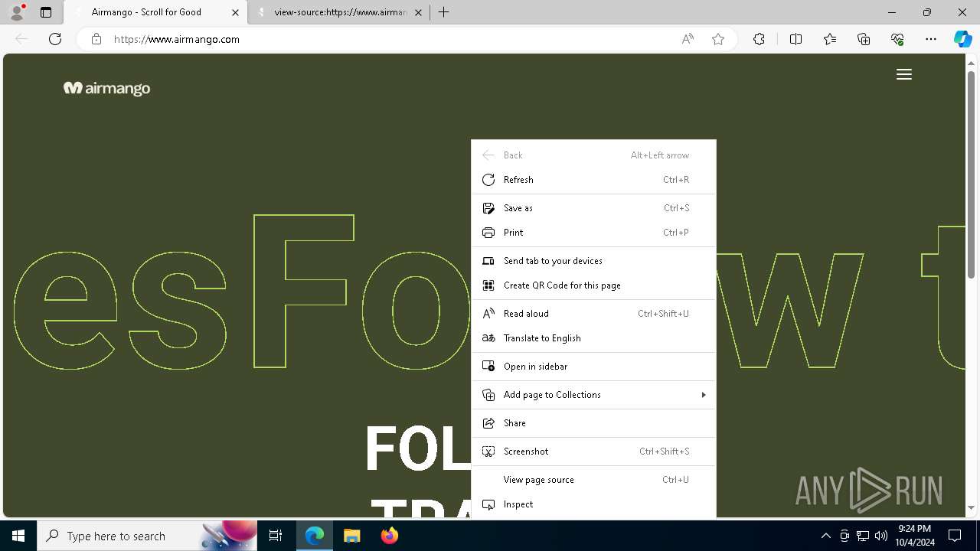Open the Edge profile icon
This screenshot has height=551, width=980.
(17, 12)
